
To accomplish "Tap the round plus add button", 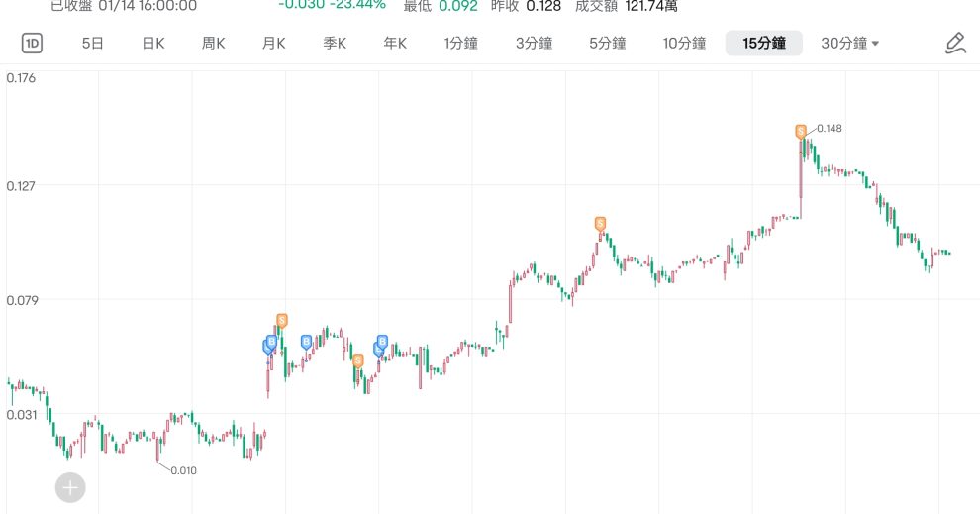I will (70, 487).
